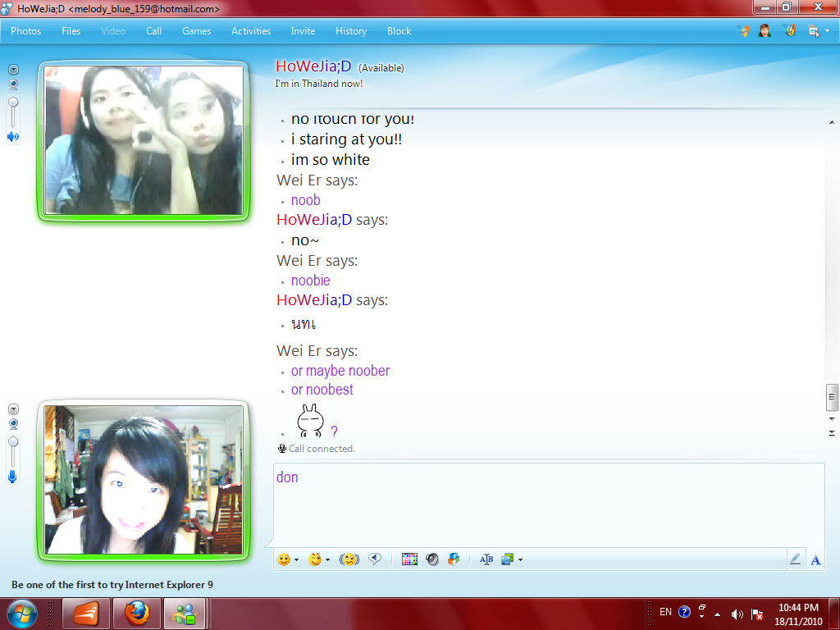The height and width of the screenshot is (630, 840).
Task: Click the Call connected microphone icon
Action: point(282,449)
